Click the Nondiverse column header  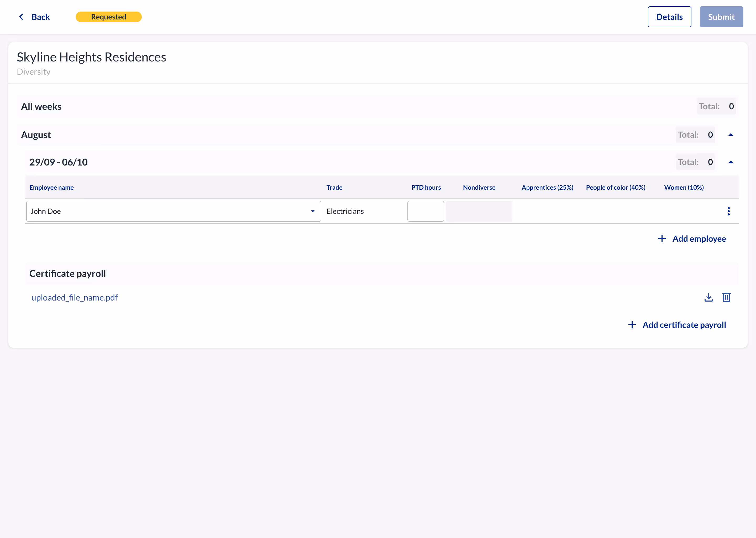pos(479,187)
